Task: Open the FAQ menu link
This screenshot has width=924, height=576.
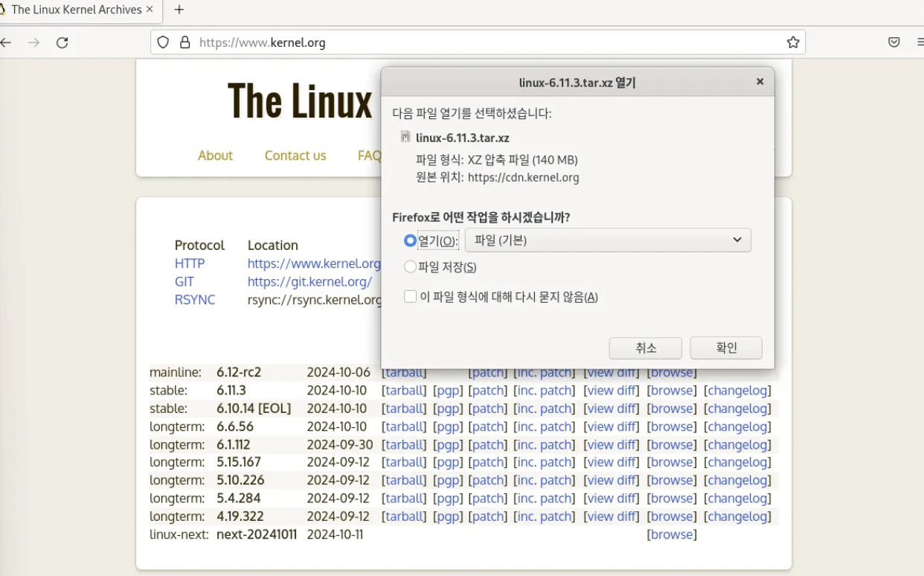Action: (x=369, y=156)
